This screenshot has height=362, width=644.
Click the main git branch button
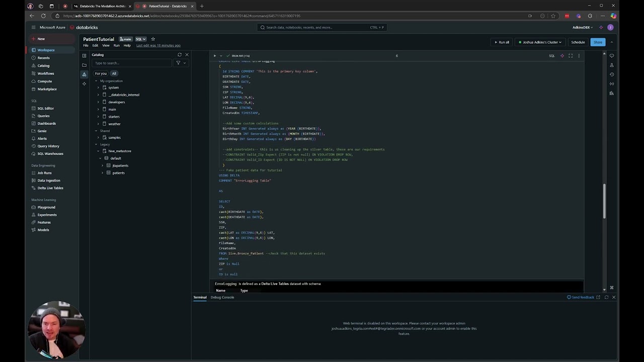click(x=126, y=39)
